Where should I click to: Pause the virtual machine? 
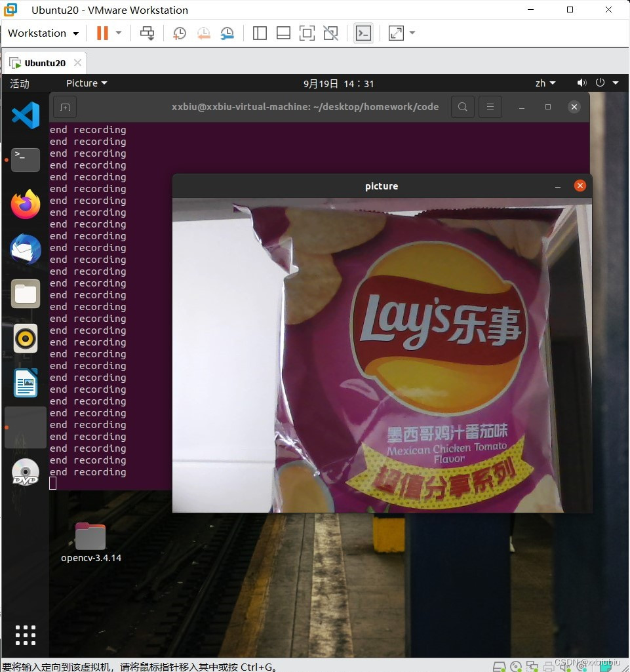coord(102,33)
